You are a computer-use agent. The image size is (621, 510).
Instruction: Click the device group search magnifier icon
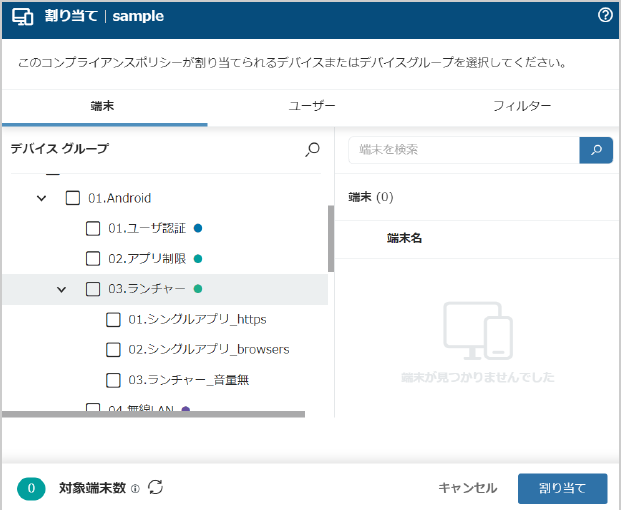(x=312, y=149)
